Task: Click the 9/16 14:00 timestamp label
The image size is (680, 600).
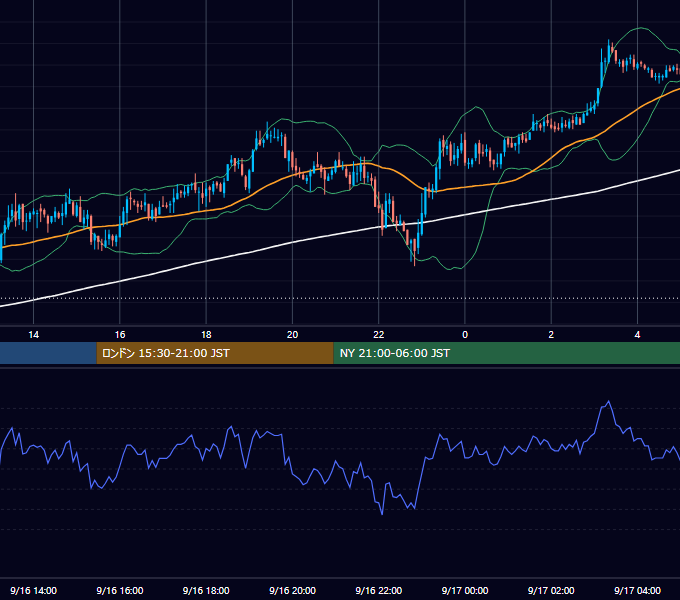Action: (33, 590)
